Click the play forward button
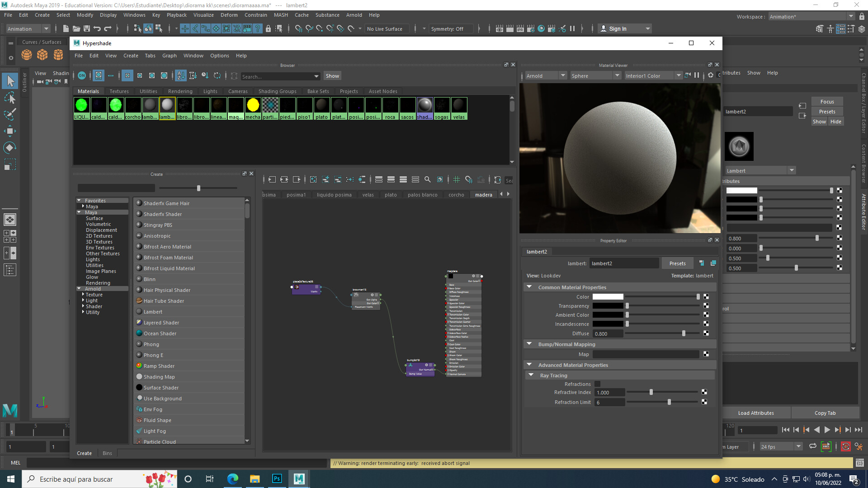 827,430
